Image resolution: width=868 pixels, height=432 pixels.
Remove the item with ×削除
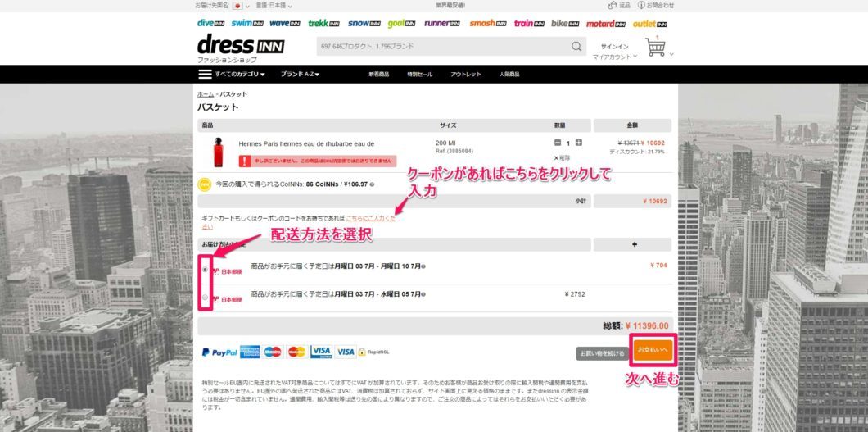pos(563,158)
